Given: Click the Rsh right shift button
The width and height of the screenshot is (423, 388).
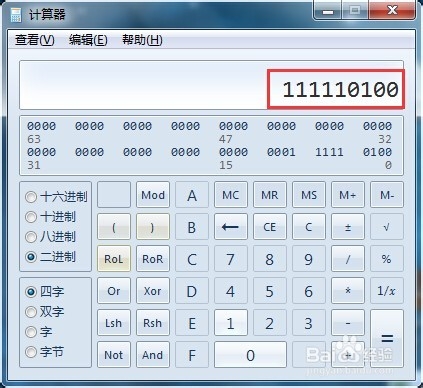Looking at the screenshot, I should pos(153,323).
